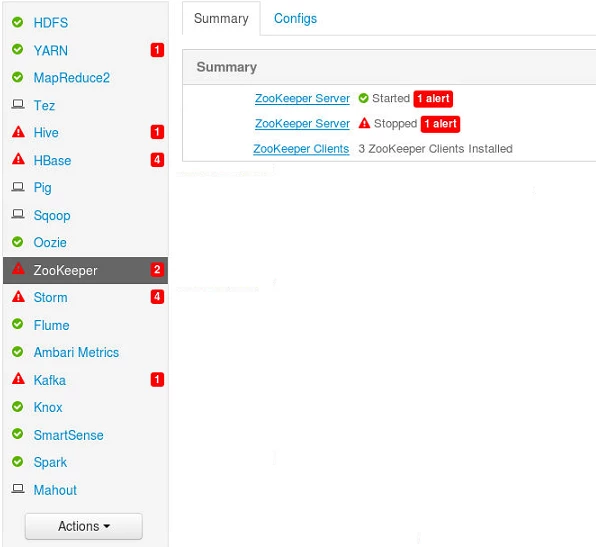This screenshot has width=596, height=547.
Task: Open the Storm alert badge showing 4
Action: 157,297
